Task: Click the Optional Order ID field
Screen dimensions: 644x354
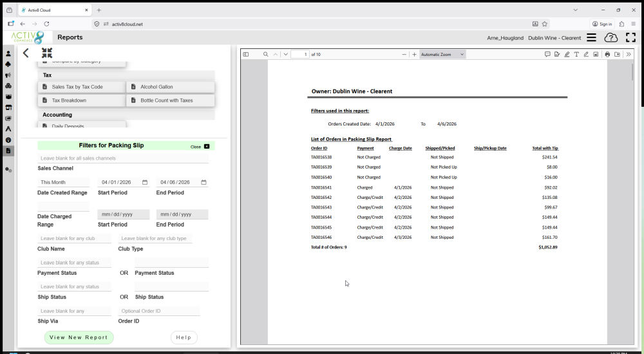Action: click(159, 311)
